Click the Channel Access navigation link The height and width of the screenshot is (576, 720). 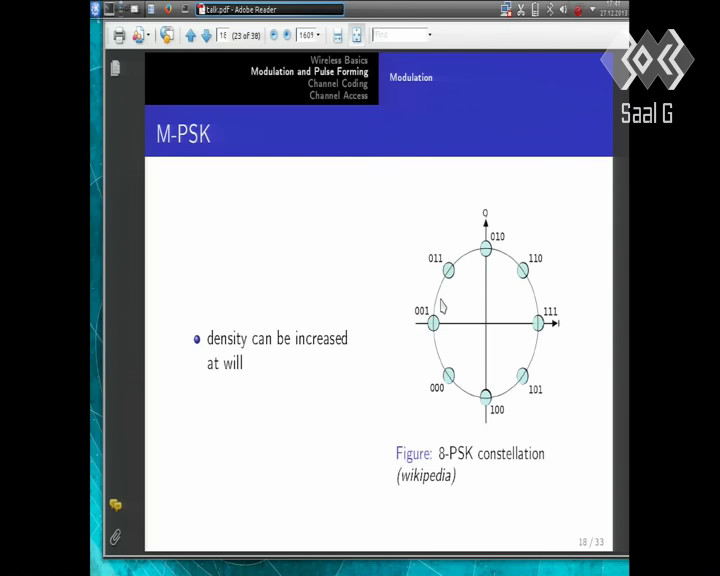pos(338,96)
